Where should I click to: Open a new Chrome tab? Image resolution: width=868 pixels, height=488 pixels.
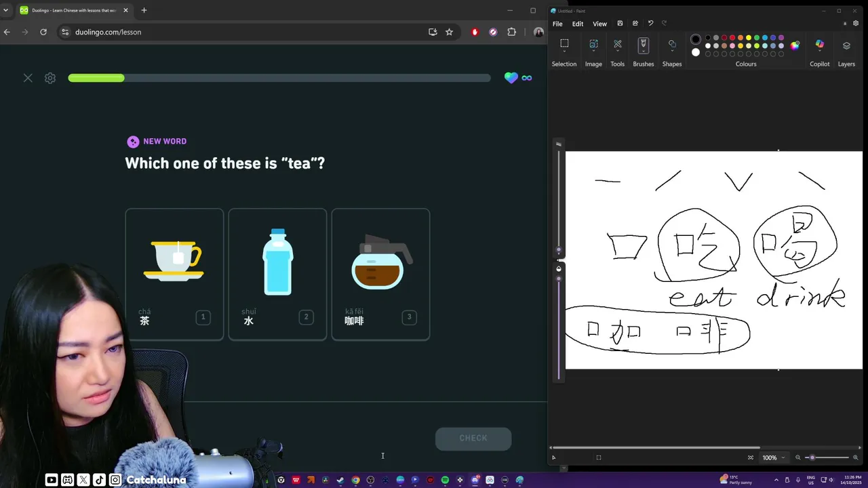(x=144, y=10)
